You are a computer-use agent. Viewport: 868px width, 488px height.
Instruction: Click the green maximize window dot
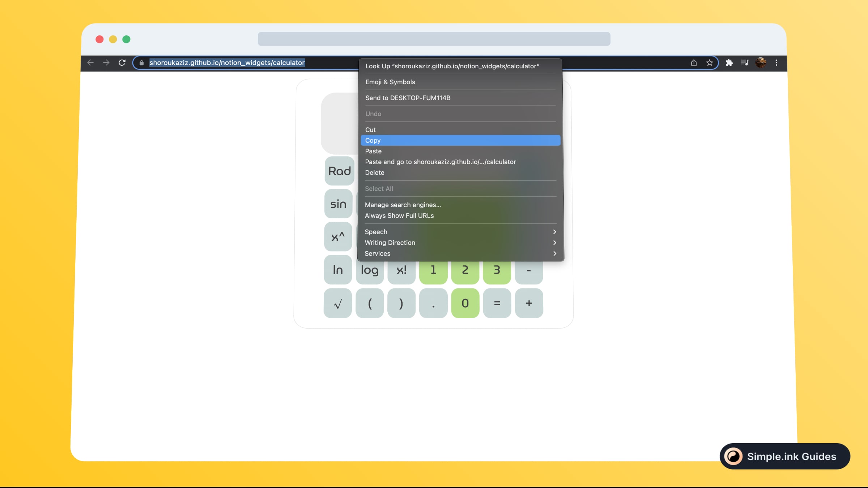point(126,39)
